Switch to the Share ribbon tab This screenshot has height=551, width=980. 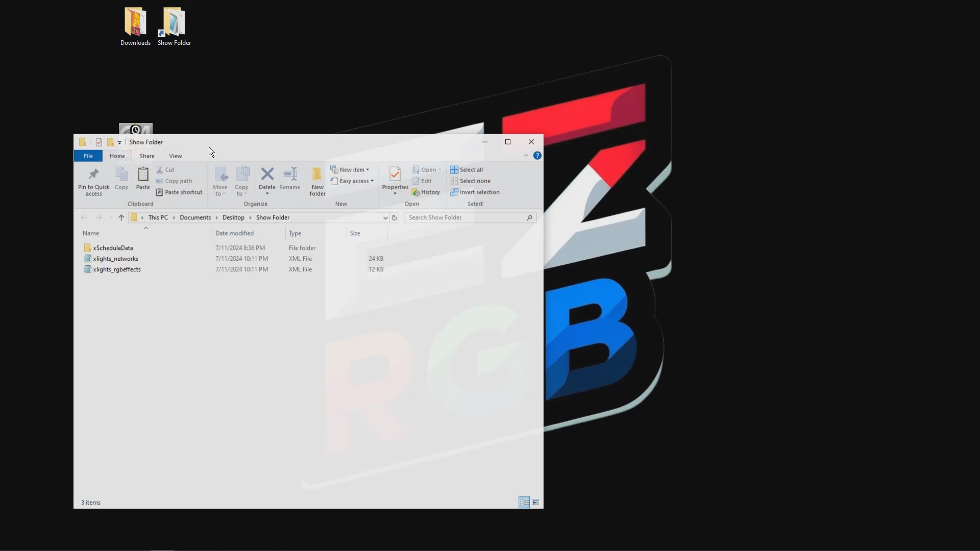point(147,156)
